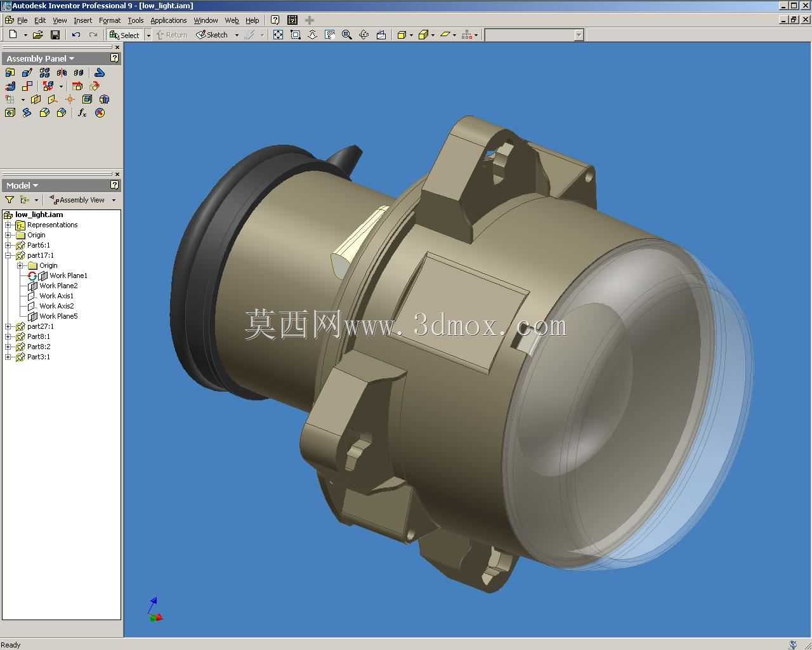This screenshot has height=650, width=812.
Task: Open the Edit menu
Action: [40, 20]
